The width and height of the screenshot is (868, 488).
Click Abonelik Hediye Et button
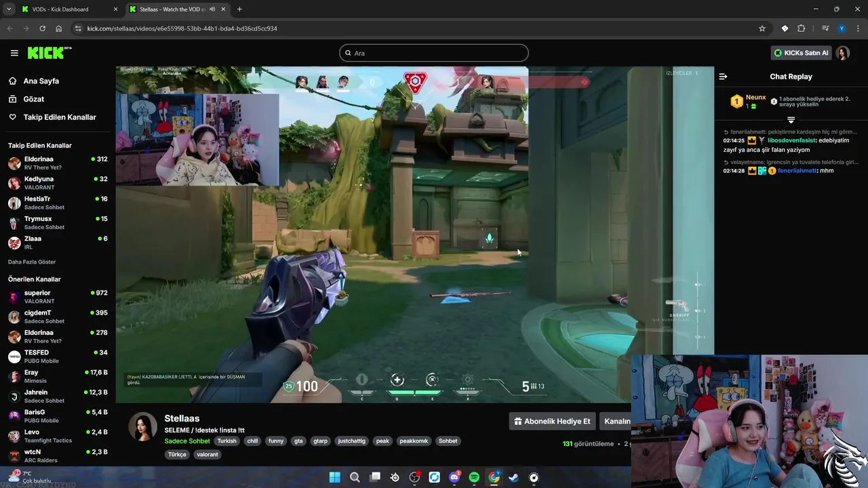[552, 421]
